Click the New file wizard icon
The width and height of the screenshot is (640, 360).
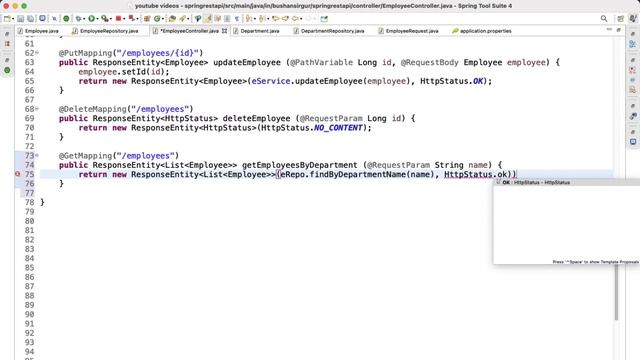pyautogui.click(x=7, y=19)
